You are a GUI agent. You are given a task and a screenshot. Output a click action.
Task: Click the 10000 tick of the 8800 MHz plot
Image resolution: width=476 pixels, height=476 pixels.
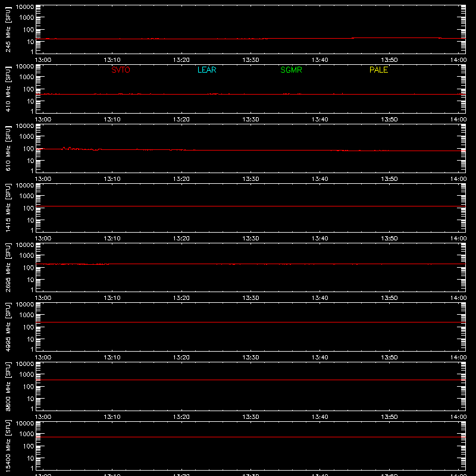(x=25, y=364)
